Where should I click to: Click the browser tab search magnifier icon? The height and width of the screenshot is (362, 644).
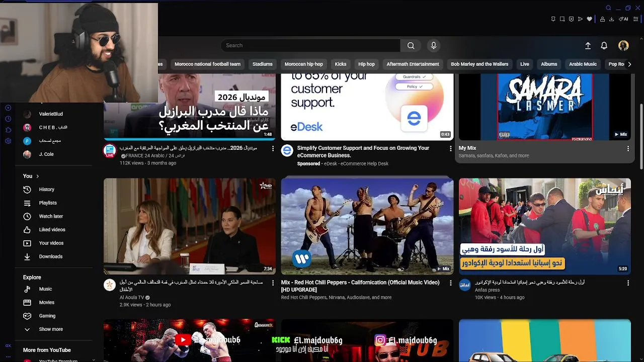tap(608, 8)
